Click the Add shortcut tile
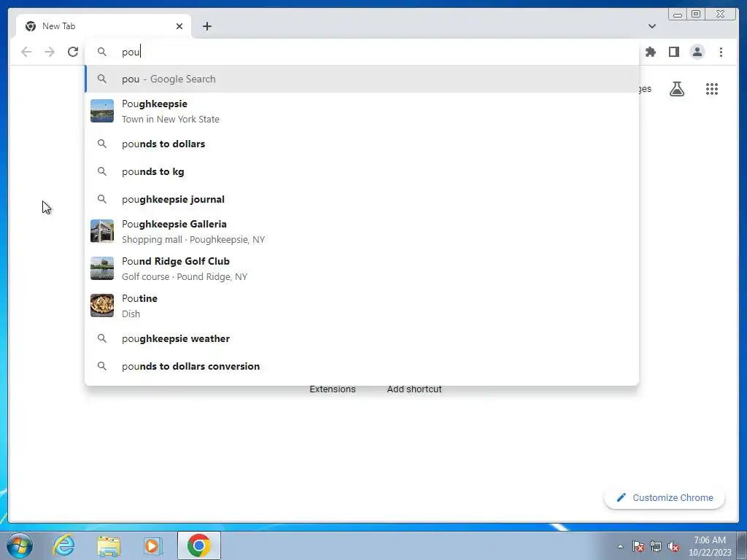 point(414,389)
